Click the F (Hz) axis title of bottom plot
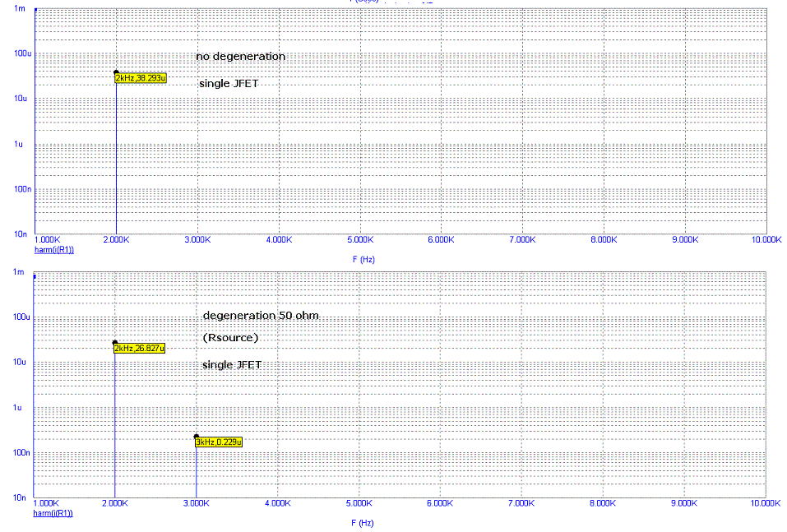Viewport: 787px width, 532px height. pos(363,523)
